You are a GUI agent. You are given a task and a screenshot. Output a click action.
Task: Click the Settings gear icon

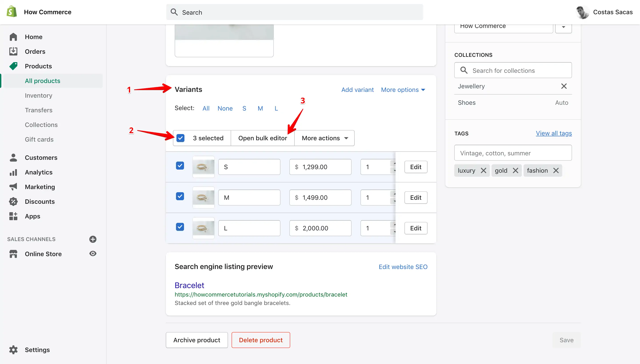click(x=13, y=350)
